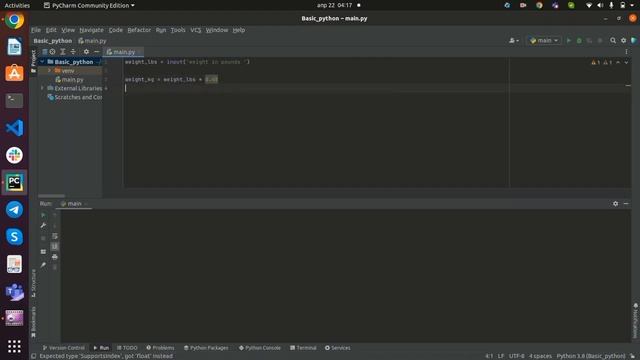
Task: Toggle soft-wrap in the Run console
Action: pyautogui.click(x=55, y=236)
